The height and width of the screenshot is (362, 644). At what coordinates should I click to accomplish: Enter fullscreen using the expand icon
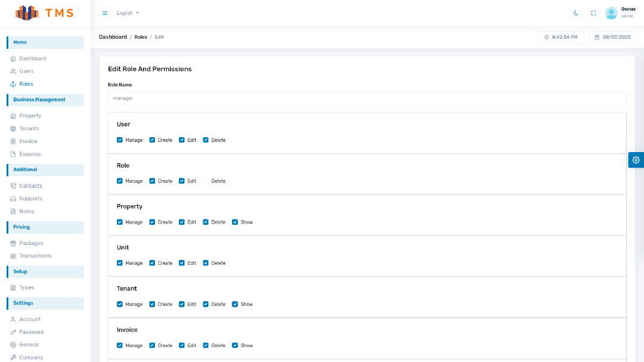click(593, 13)
